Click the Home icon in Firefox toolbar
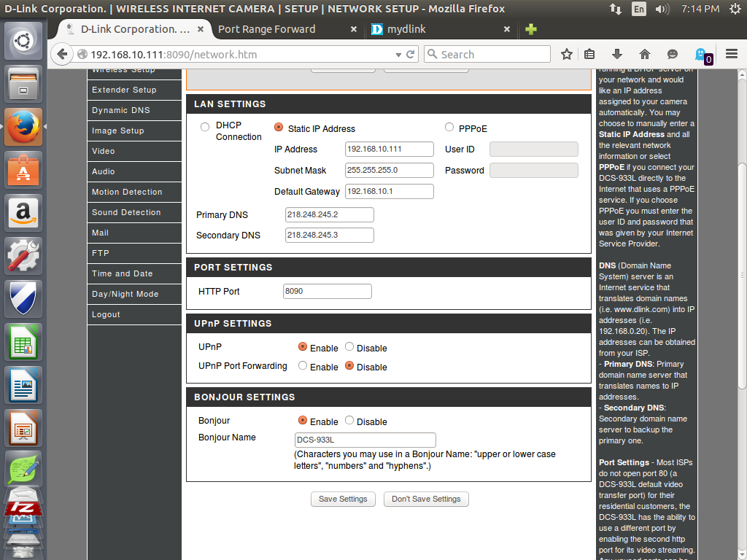Screen dimensions: 747x560 click(x=645, y=54)
